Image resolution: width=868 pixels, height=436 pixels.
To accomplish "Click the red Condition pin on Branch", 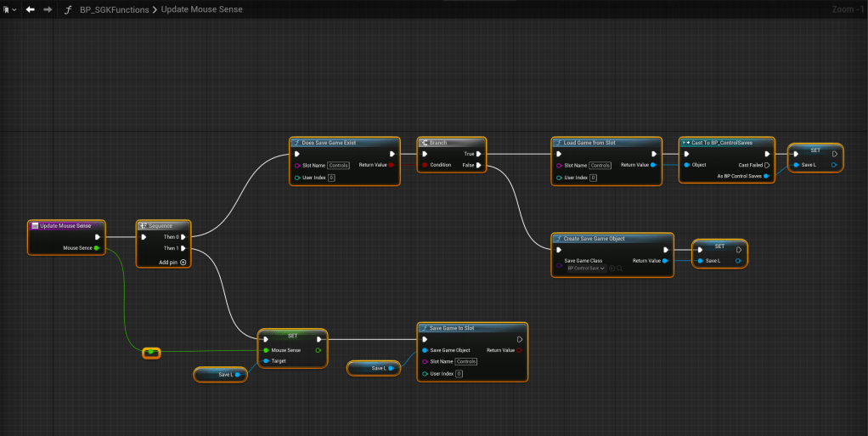I will click(x=425, y=165).
